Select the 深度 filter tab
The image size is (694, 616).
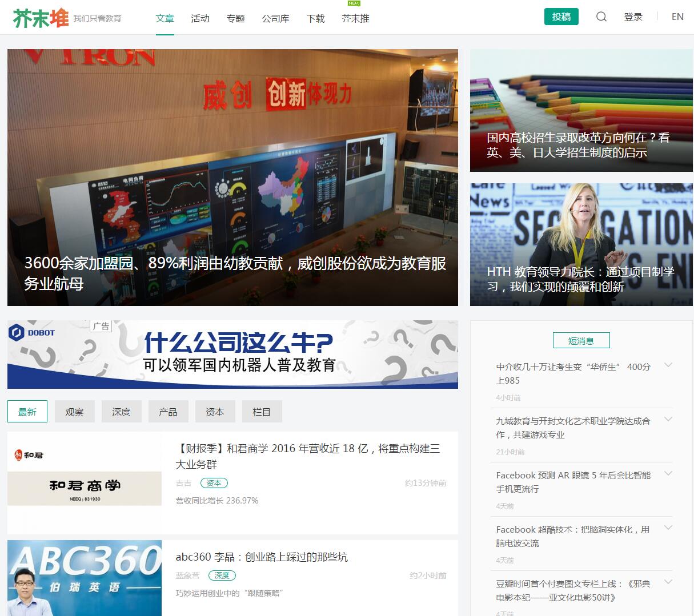121,412
